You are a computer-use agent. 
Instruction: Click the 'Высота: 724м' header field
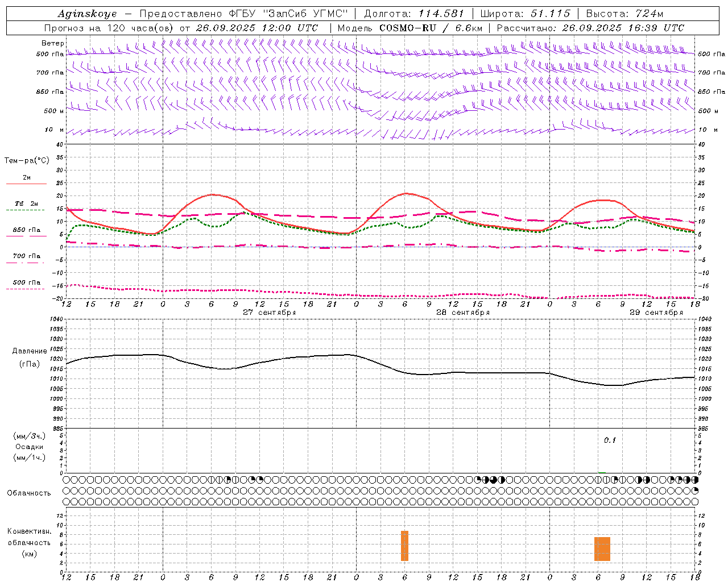click(x=624, y=14)
